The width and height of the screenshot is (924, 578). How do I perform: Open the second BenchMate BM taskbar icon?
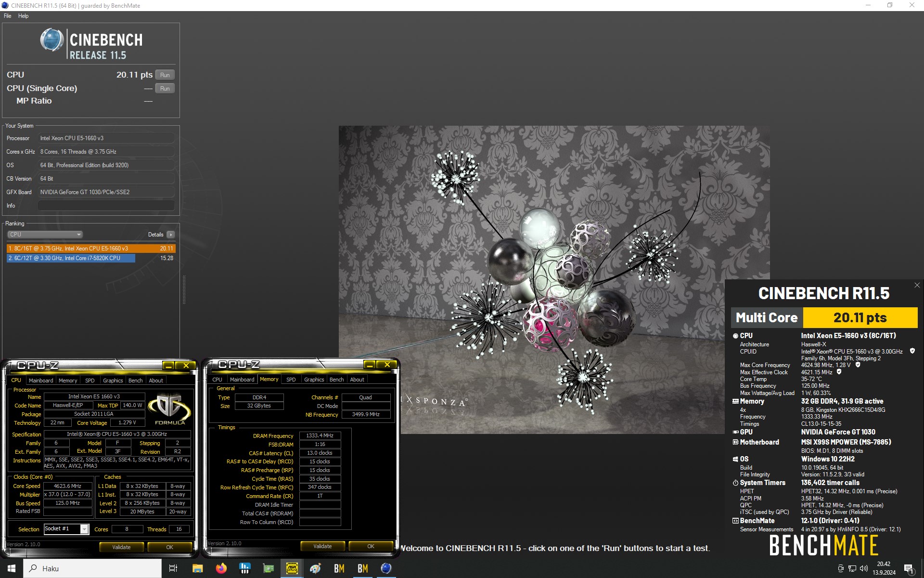click(x=362, y=568)
